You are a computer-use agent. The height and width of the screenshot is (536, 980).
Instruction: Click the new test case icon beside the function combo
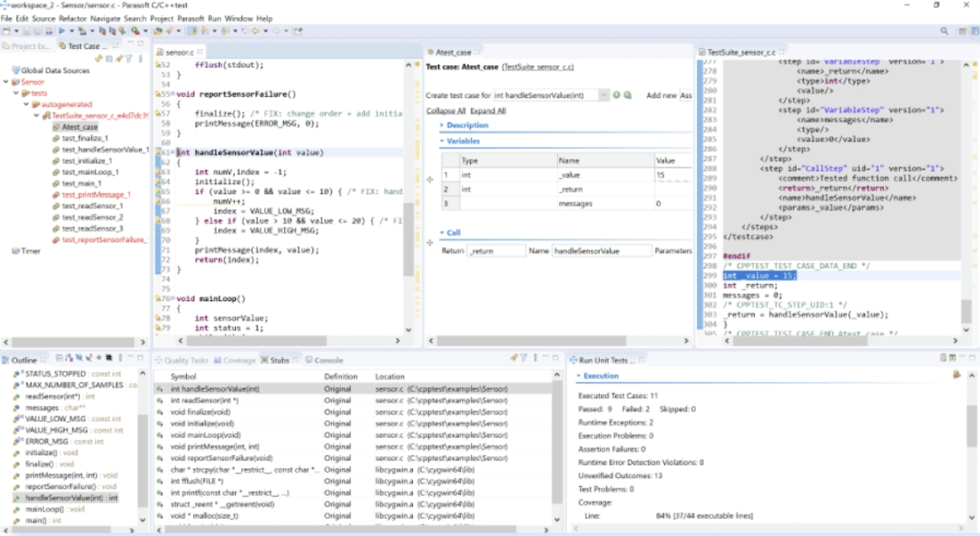[x=617, y=94]
